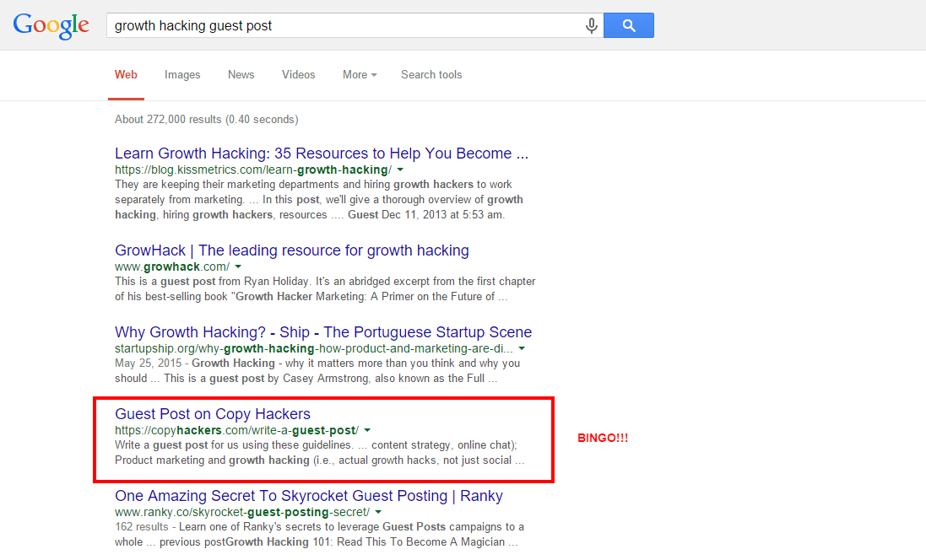
Task: Open Search tools
Action: tap(431, 75)
